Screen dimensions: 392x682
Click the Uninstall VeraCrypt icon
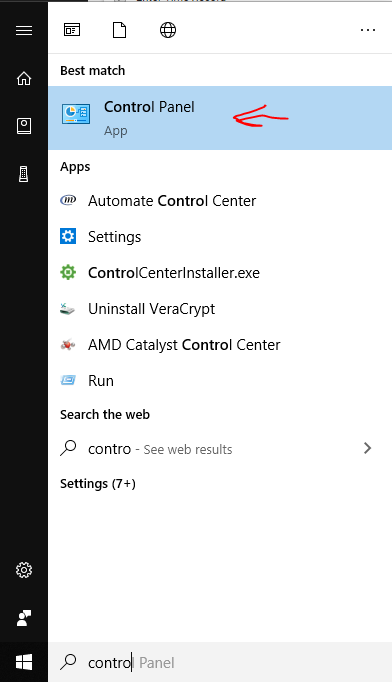point(67,309)
